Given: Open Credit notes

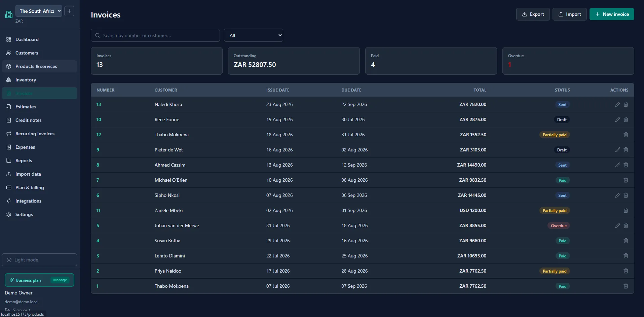Looking at the screenshot, I should pos(39,120).
